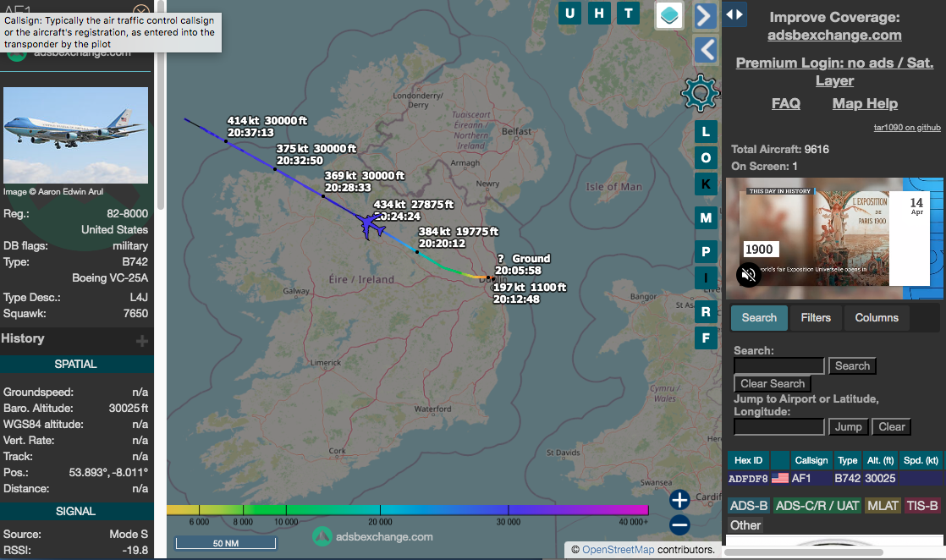This screenshot has height=560, width=946.
Task: Click the altitude color scale bar
Action: [407, 510]
